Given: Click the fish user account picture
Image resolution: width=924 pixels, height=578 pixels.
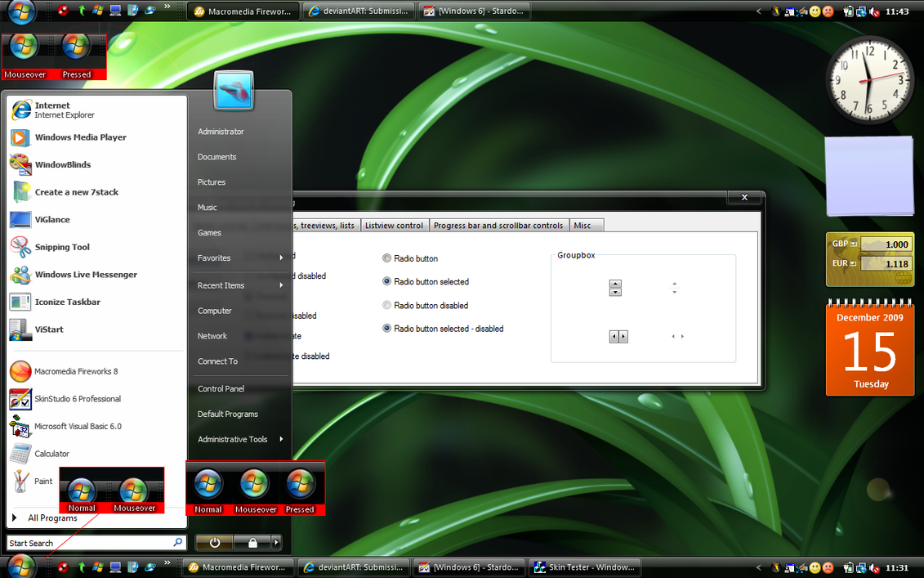Looking at the screenshot, I should pos(234,91).
